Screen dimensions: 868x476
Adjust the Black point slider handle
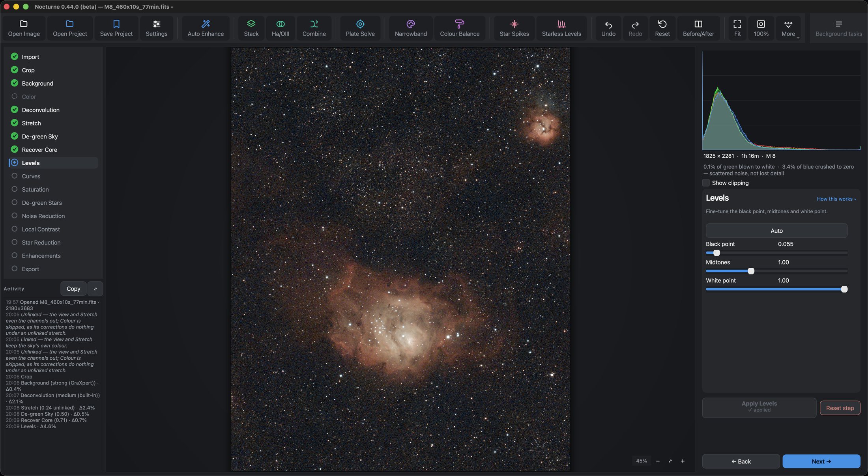716,253
